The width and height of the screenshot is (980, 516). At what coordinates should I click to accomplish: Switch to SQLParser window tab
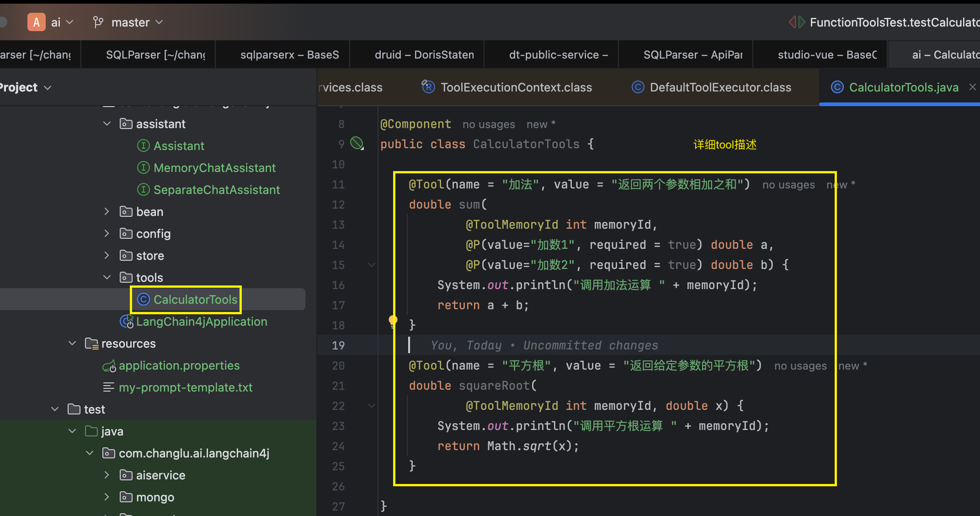click(x=149, y=54)
